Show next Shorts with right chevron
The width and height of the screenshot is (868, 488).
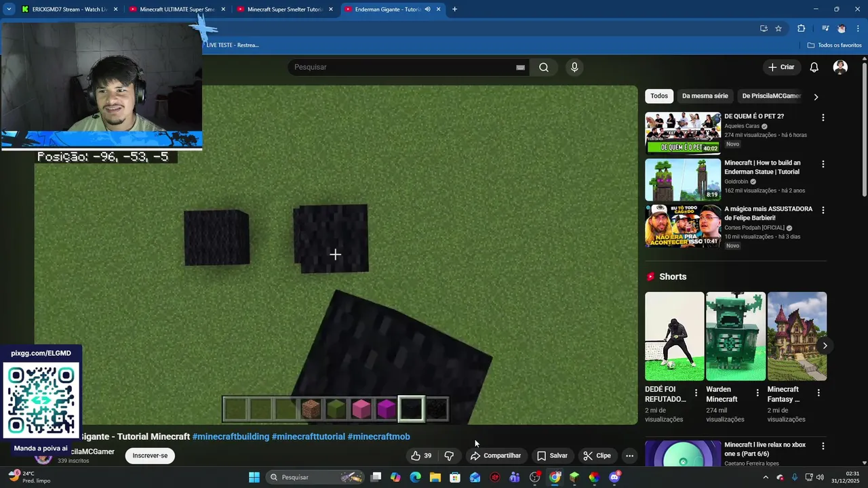click(x=825, y=346)
